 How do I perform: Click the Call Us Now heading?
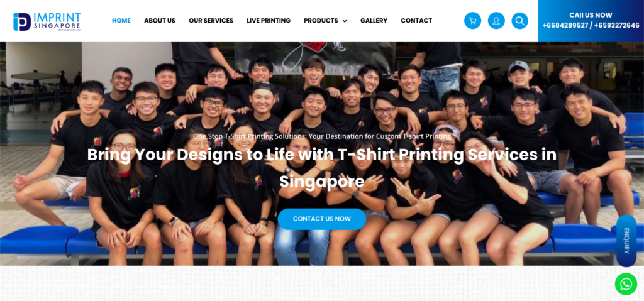pyautogui.click(x=591, y=15)
